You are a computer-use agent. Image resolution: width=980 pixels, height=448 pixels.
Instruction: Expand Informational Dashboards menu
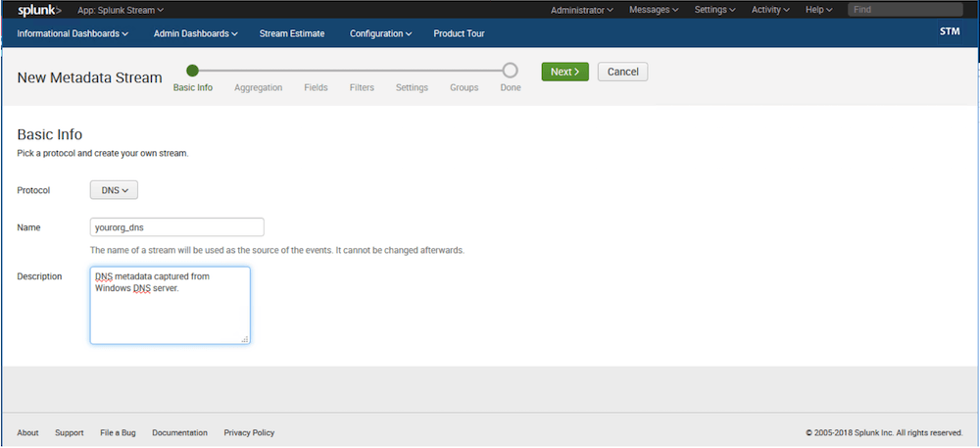(x=73, y=33)
